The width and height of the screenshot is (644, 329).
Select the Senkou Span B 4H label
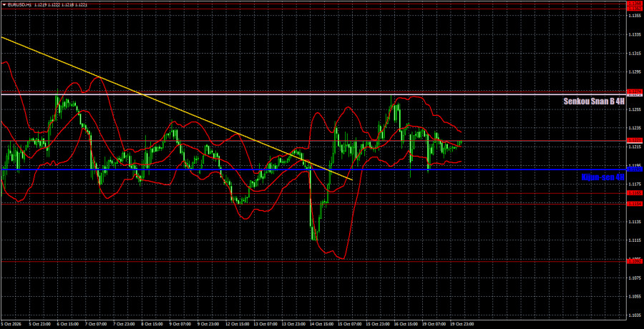(x=595, y=101)
